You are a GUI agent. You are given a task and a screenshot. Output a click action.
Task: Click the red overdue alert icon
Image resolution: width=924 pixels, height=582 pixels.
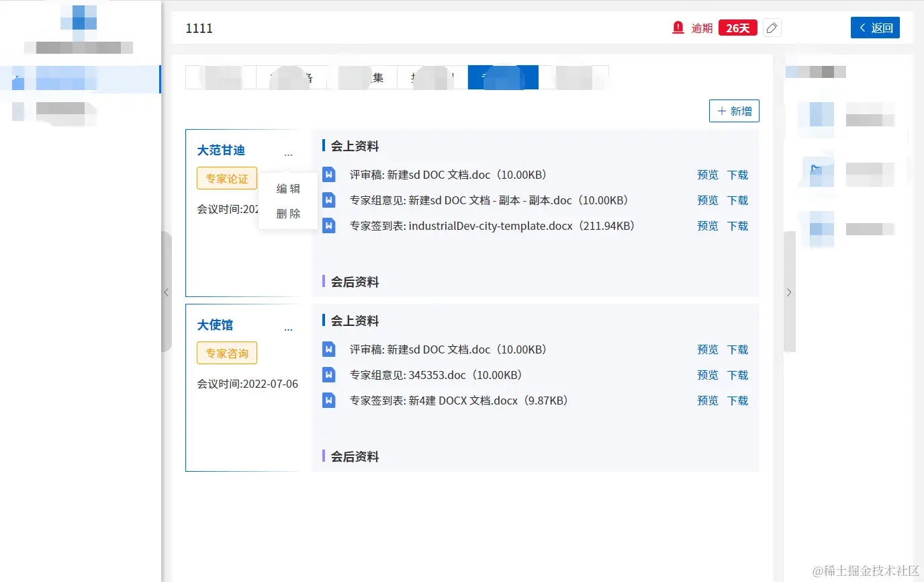pos(678,28)
